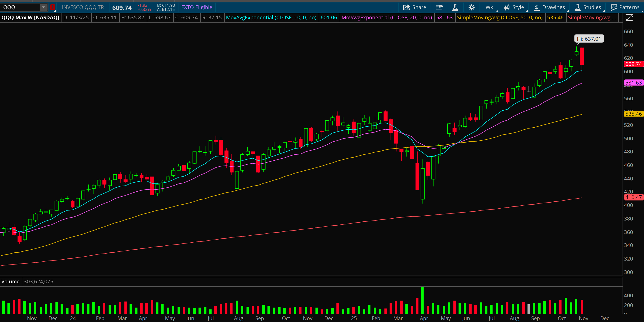The height and width of the screenshot is (322, 644).
Task: Click the Patterns chart-line icon
Action: point(613,7)
